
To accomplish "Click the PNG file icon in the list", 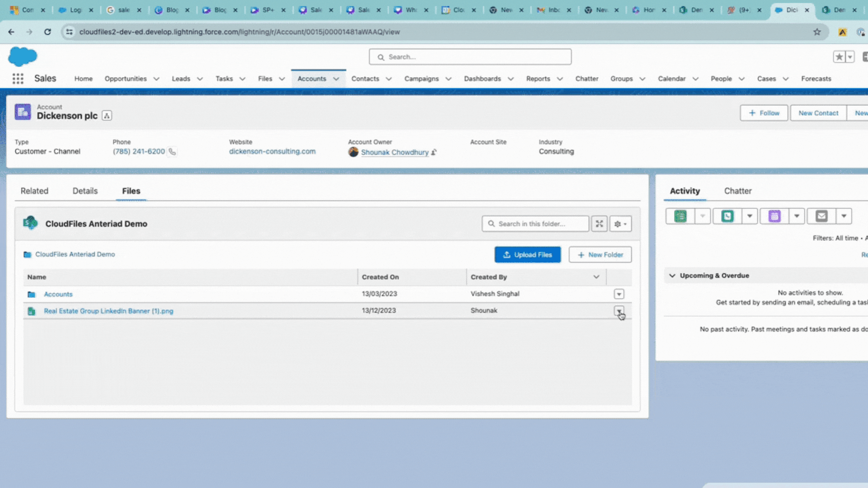I will pyautogui.click(x=31, y=311).
